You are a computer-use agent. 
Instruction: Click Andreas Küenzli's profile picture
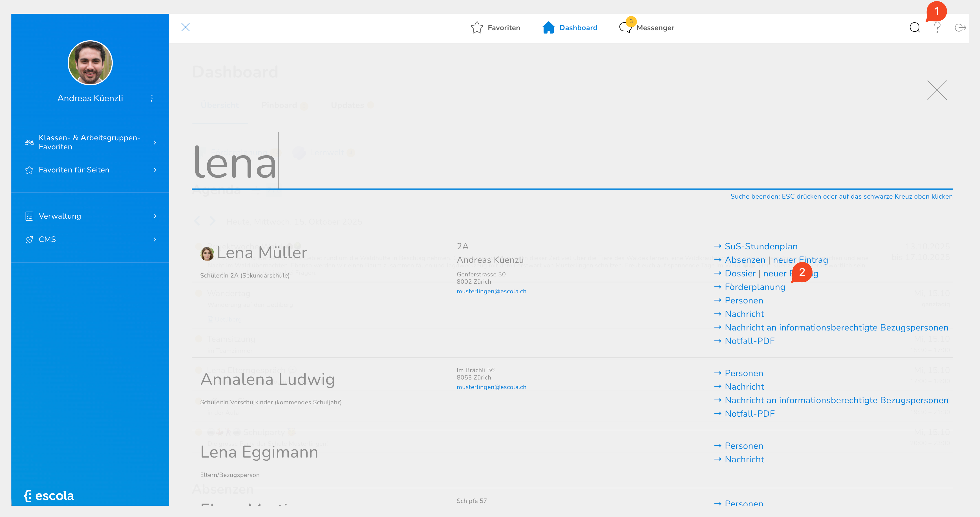pyautogui.click(x=90, y=63)
